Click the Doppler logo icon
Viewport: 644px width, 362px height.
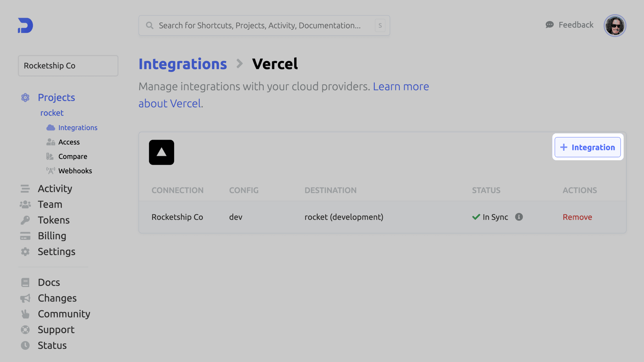[25, 25]
